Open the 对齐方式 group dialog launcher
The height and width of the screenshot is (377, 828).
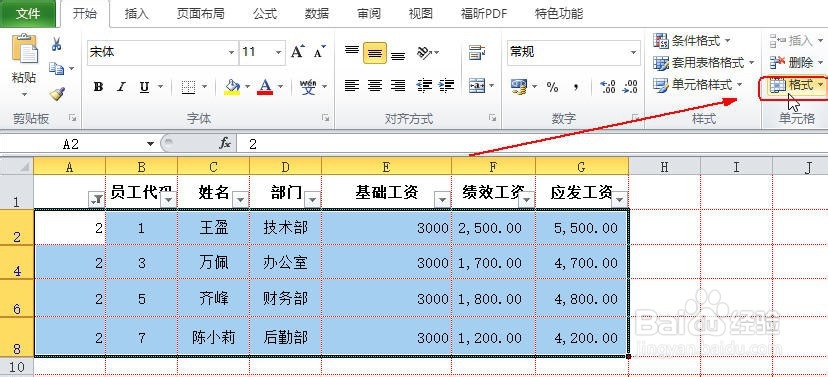point(493,119)
